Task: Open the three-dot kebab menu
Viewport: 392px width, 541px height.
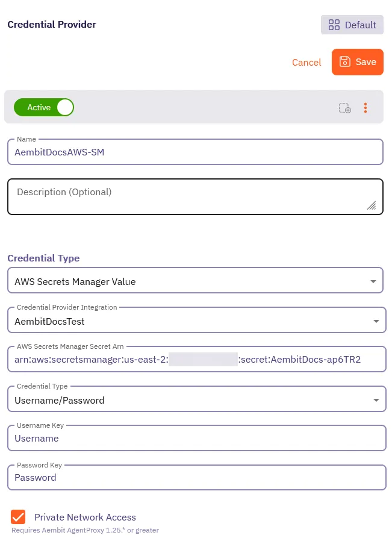Action: coord(366,108)
